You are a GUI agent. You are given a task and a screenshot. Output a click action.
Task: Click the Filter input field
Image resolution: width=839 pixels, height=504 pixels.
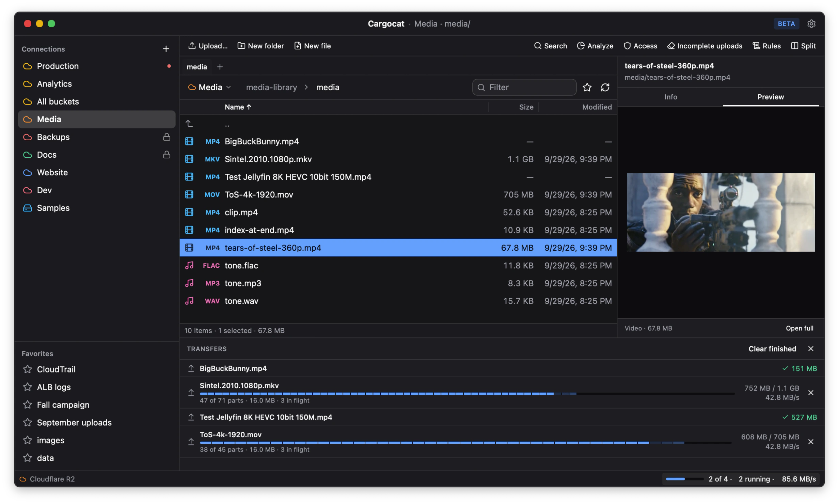tap(524, 88)
